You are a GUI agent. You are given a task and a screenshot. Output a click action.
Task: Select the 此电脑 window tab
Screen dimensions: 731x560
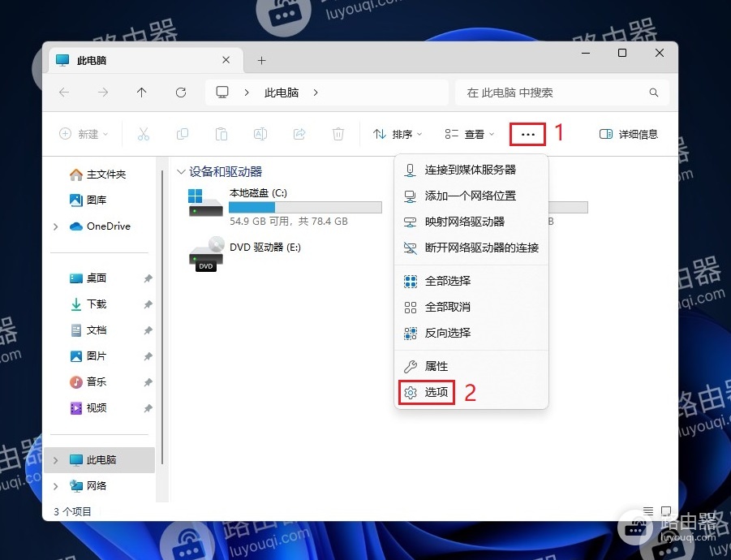point(145,60)
